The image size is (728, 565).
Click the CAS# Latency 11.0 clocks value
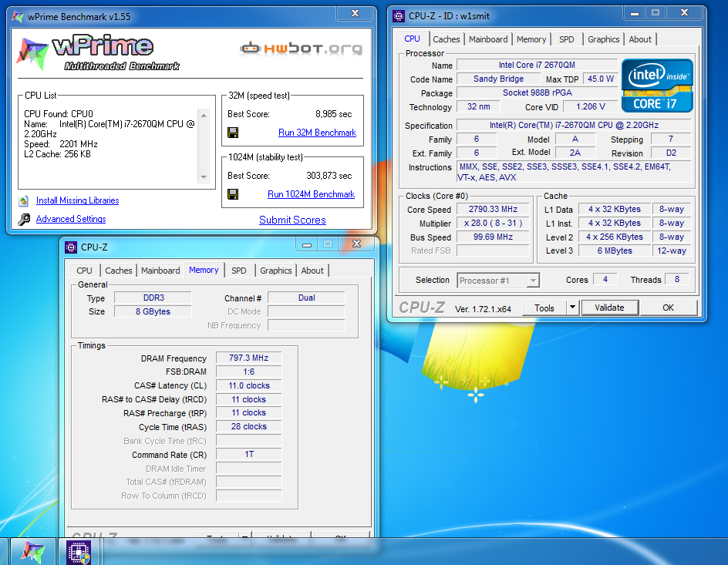[x=249, y=386]
